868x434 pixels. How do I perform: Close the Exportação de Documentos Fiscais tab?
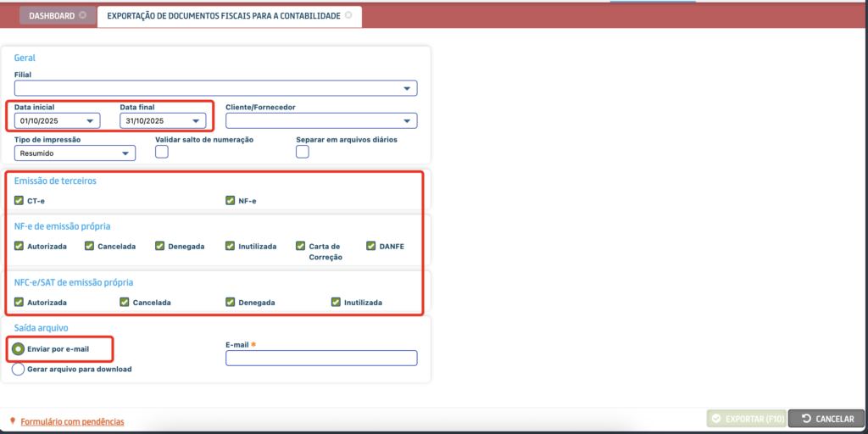tap(348, 16)
